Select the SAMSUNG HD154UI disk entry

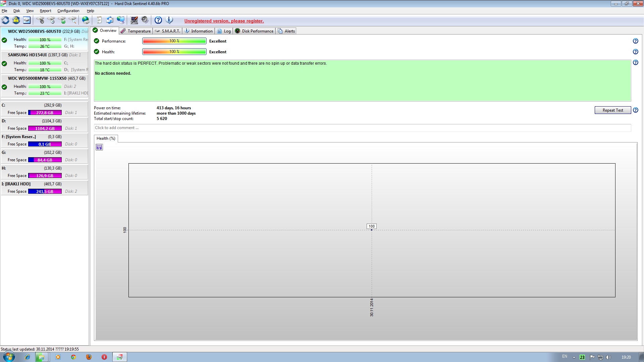45,62
